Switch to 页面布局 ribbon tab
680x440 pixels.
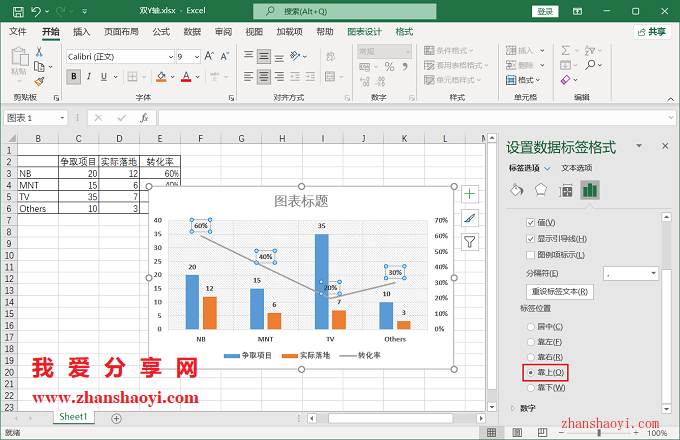(x=121, y=32)
